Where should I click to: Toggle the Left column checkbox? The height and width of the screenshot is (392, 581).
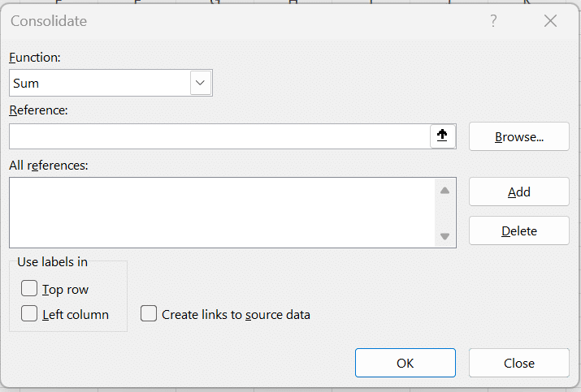[30, 314]
